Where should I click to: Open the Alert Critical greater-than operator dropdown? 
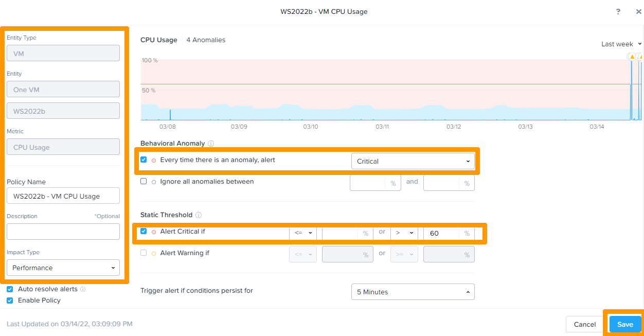(404, 233)
